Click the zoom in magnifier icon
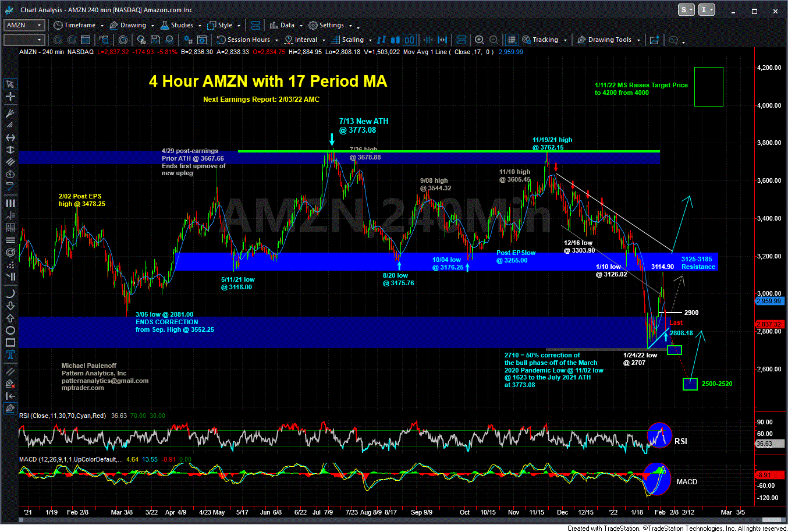This screenshot has width=788, height=532. (479, 40)
